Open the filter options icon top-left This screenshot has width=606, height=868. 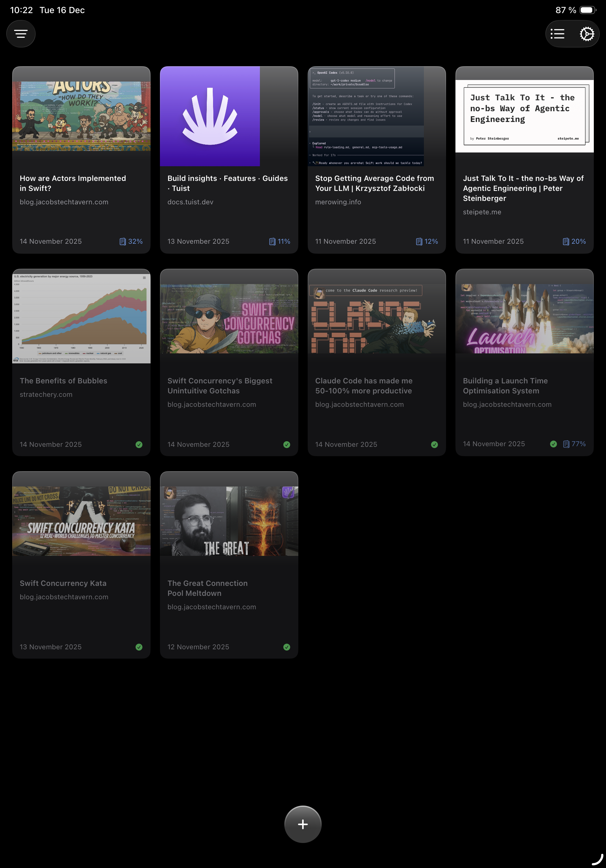click(21, 34)
